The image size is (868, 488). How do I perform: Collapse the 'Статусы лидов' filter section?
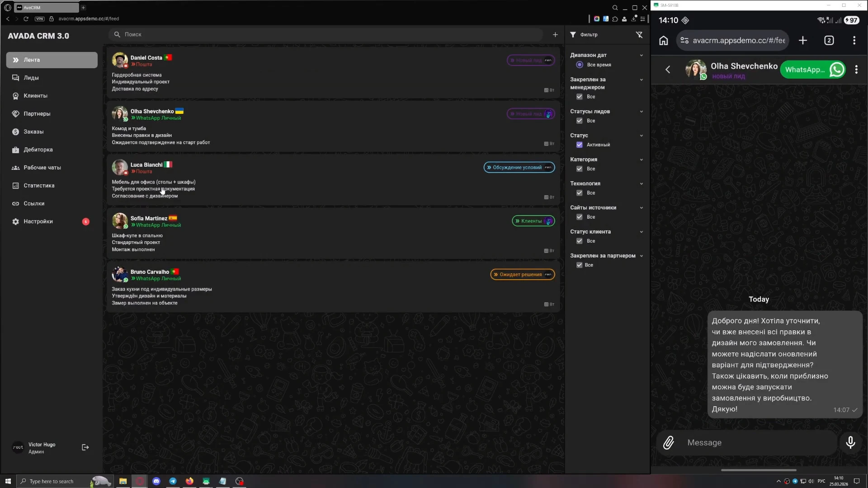click(641, 112)
